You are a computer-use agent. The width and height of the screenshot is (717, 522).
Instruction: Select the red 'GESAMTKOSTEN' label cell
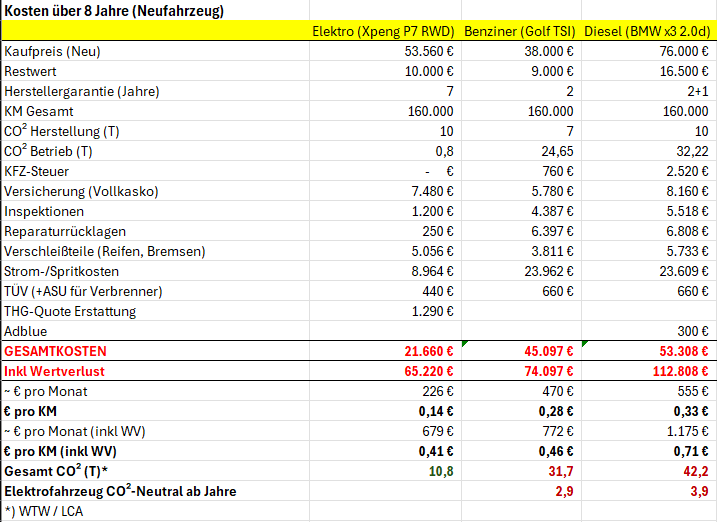click(x=55, y=351)
